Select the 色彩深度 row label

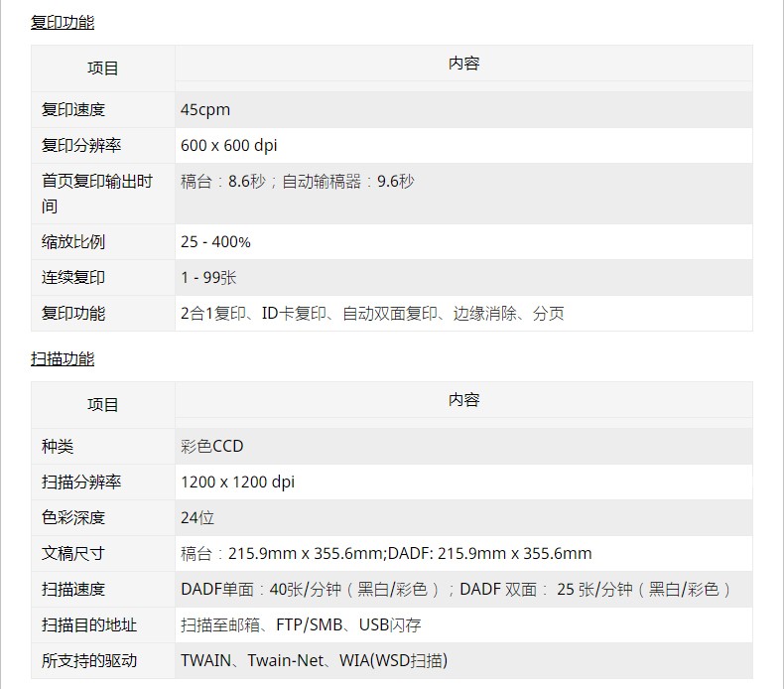click(x=72, y=518)
